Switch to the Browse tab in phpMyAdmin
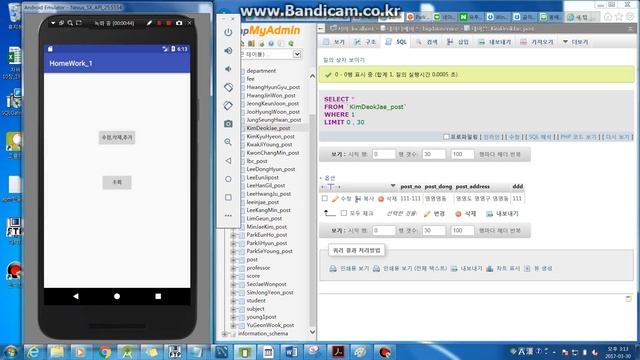The image size is (640, 360). (x=334, y=42)
